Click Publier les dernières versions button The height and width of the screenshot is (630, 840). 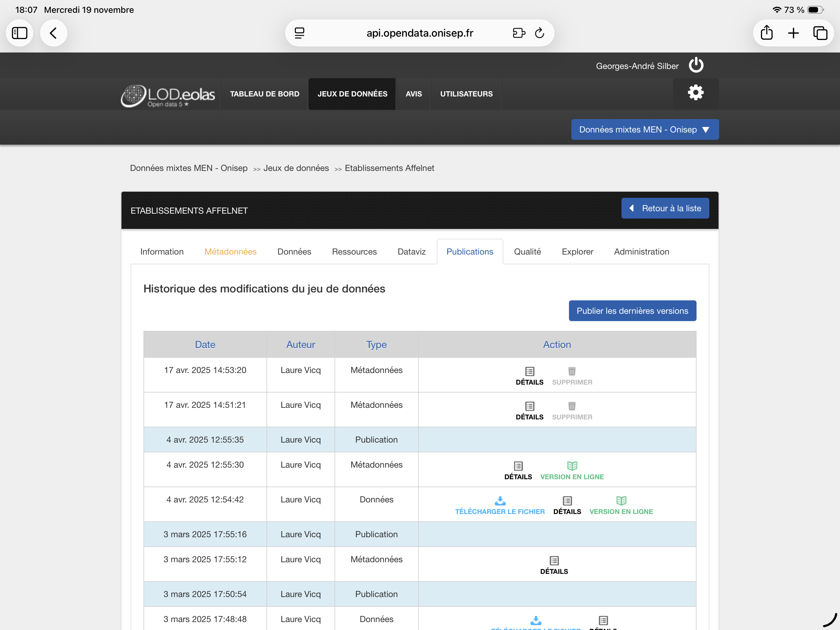tap(632, 311)
